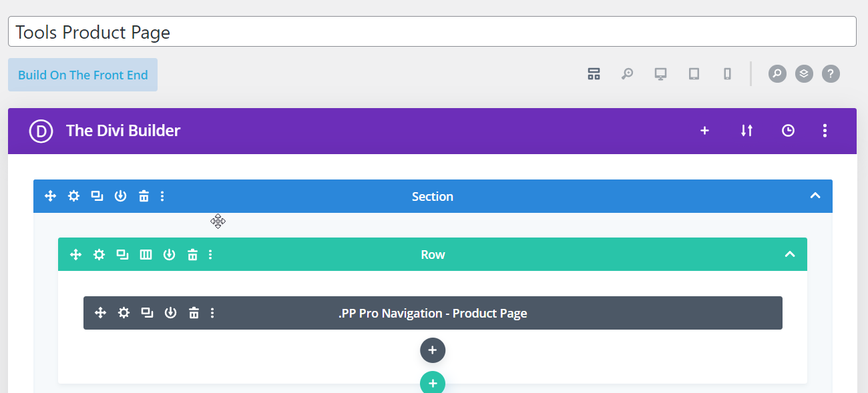Viewport: 868px width, 393px height.
Task: Open PP Pro Navigation module settings gear
Action: pyautogui.click(x=124, y=313)
